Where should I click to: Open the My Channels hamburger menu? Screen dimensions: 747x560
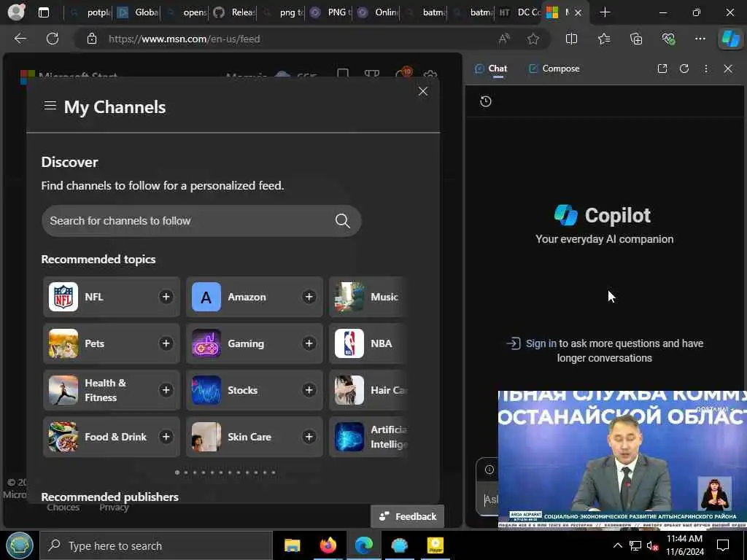tap(50, 106)
